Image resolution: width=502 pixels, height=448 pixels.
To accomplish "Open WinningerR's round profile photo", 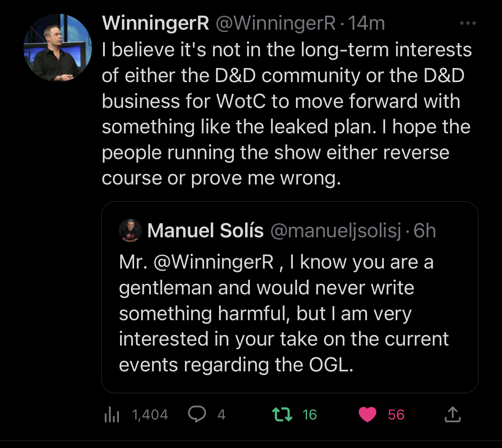I will tap(58, 48).
